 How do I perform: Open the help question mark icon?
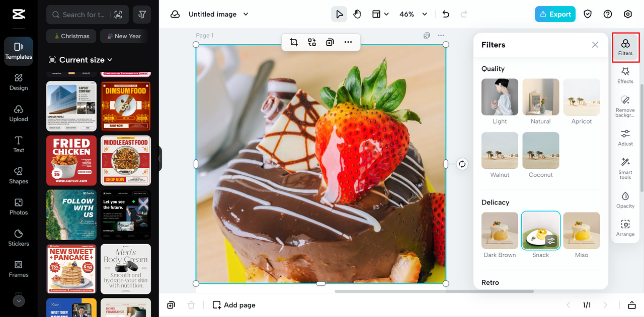tap(608, 14)
